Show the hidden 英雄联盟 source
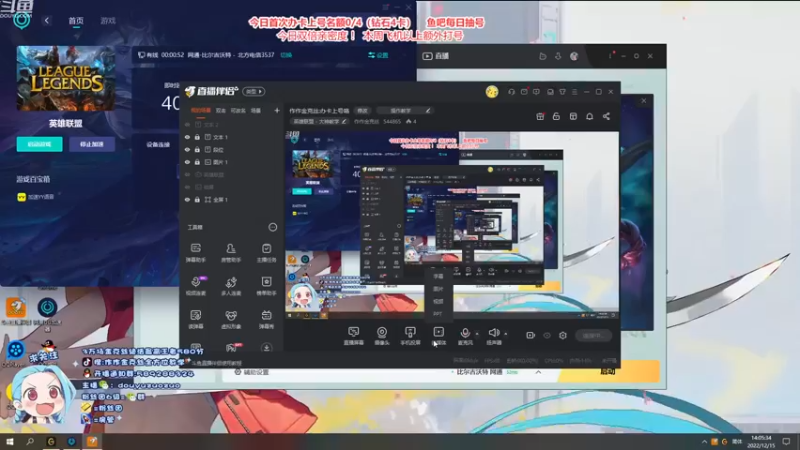800x450 pixels. pyautogui.click(x=187, y=175)
